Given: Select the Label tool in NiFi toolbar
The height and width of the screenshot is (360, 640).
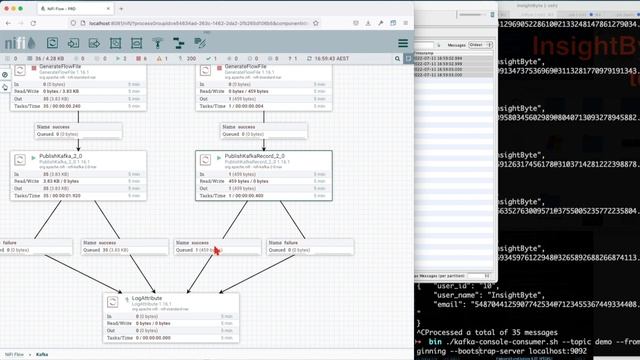Looking at the screenshot, I should pos(200,43).
